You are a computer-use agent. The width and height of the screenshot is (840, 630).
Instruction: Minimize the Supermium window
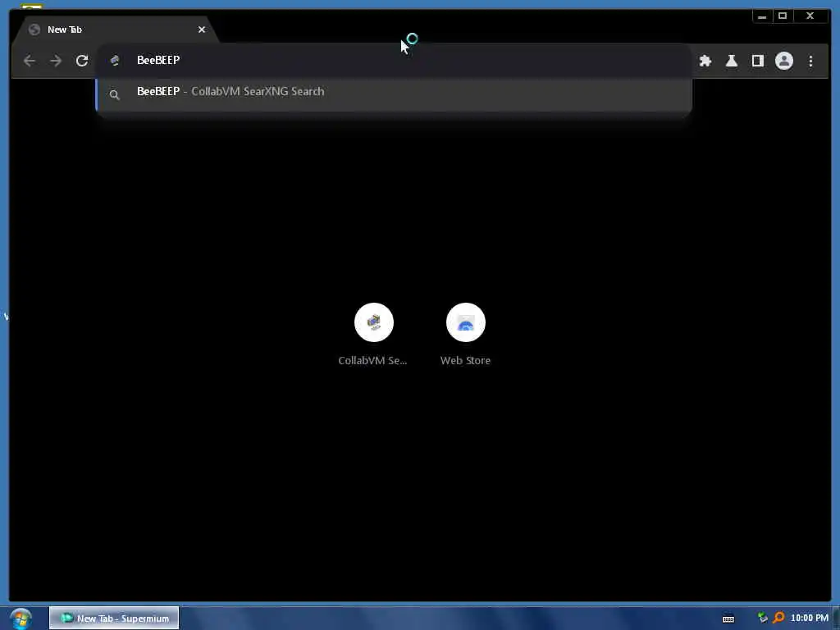pyautogui.click(x=762, y=16)
